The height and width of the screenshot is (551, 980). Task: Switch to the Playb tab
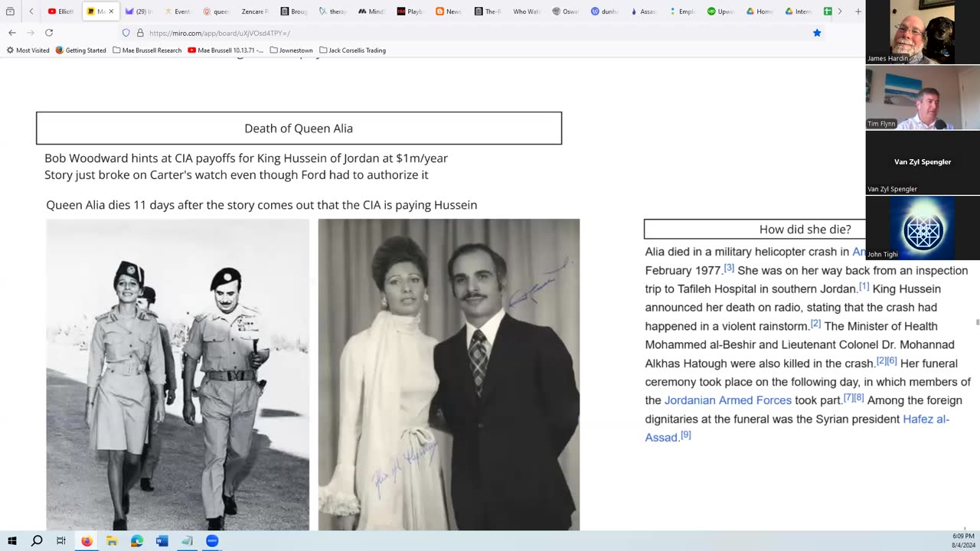pos(410,11)
